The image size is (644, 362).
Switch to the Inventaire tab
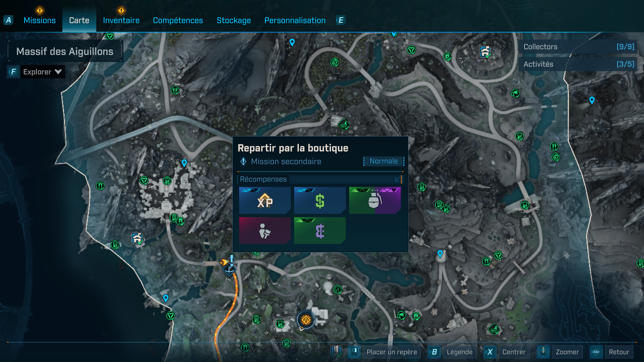pos(121,20)
